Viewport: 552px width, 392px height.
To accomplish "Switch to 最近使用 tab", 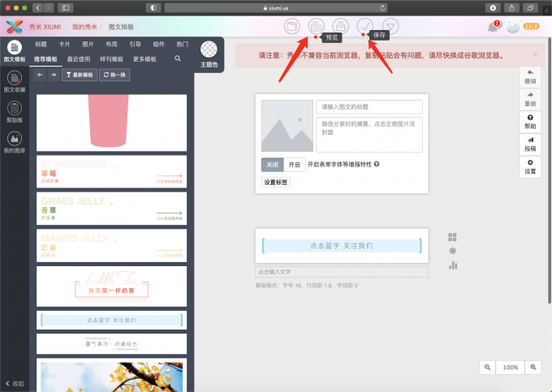I will [x=79, y=59].
